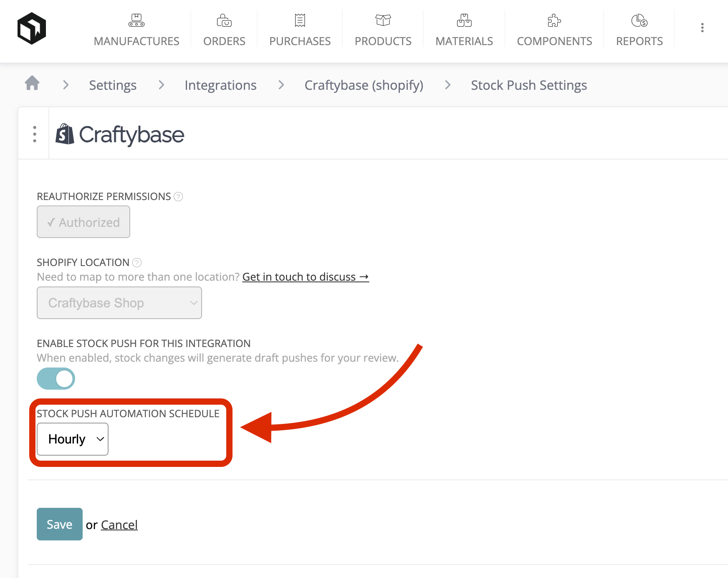Screen dimensions: 728x578
Task: Click the STOCK PUSH AUTOMATION SCHEDULE label
Action: click(x=128, y=413)
